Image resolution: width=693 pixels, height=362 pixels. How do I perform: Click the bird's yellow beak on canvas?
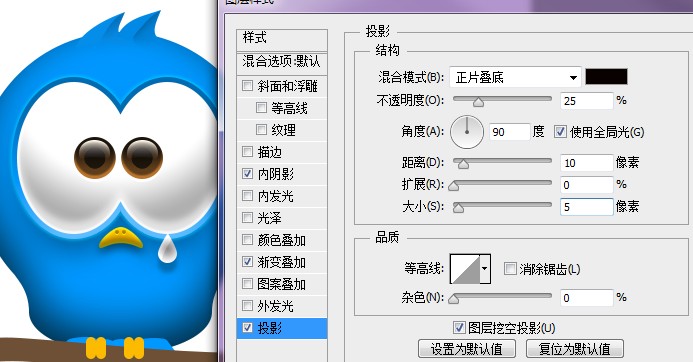click(x=121, y=237)
